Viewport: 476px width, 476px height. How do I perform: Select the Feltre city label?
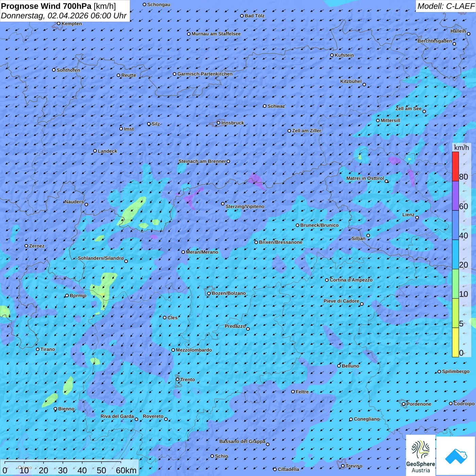click(302, 392)
